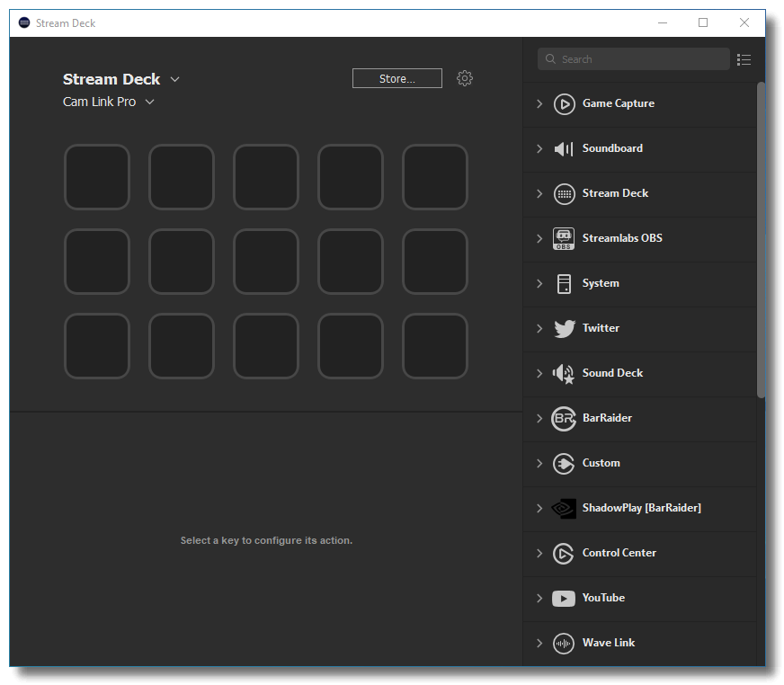This screenshot has width=784, height=685.
Task: Expand the ShadowPlay [BarRaider] chevron
Action: coord(539,509)
